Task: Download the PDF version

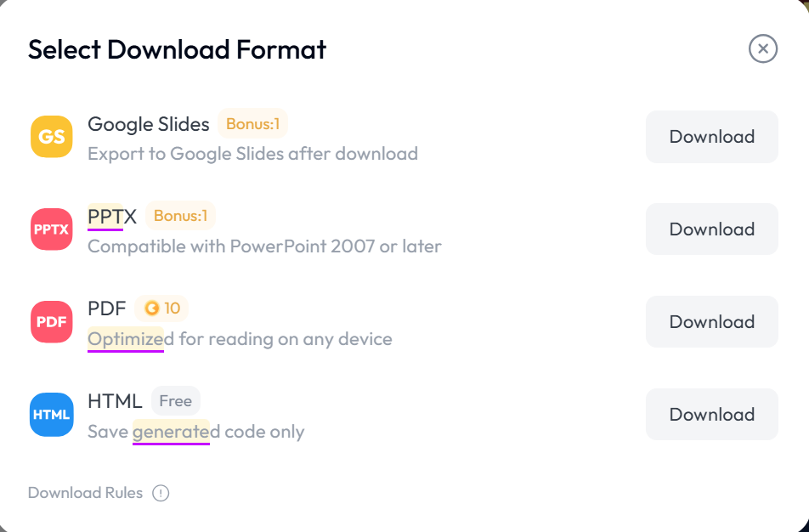Action: coord(712,321)
